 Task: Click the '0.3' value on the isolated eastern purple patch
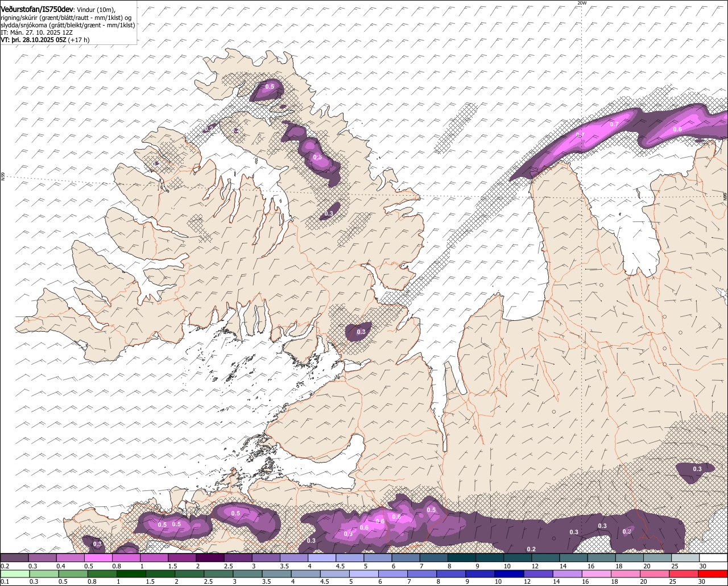[697, 469]
